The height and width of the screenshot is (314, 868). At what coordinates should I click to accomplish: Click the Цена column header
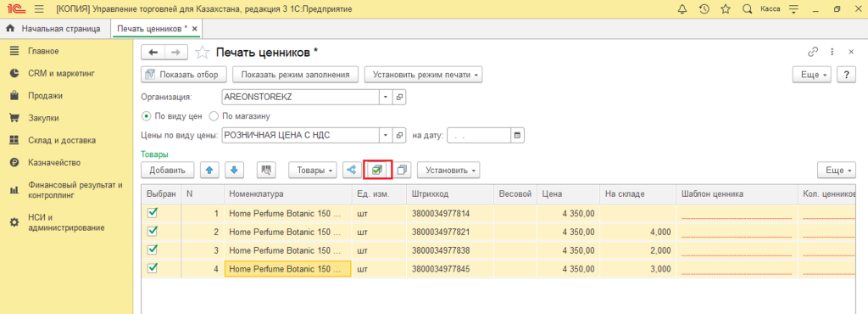pyautogui.click(x=568, y=194)
